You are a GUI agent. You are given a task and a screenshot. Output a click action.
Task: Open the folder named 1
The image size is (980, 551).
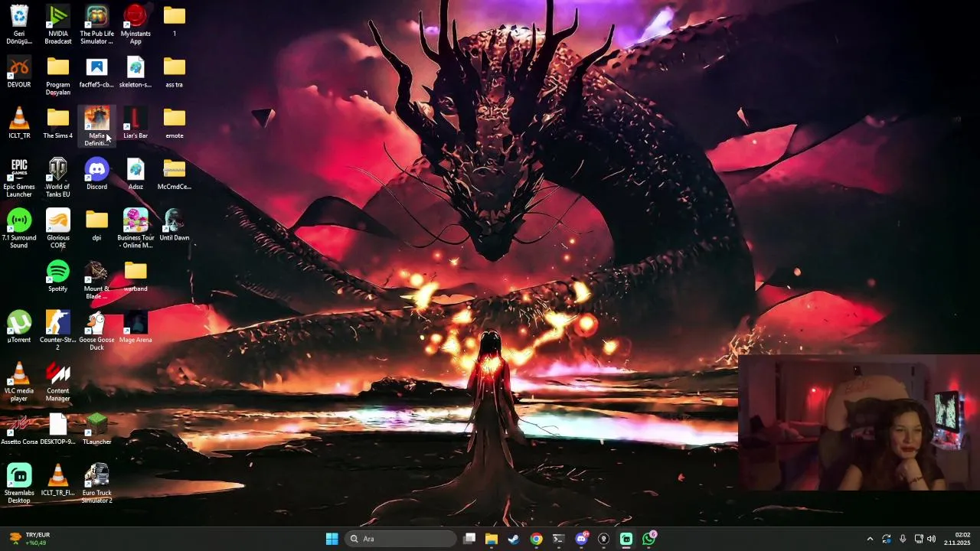[175, 21]
